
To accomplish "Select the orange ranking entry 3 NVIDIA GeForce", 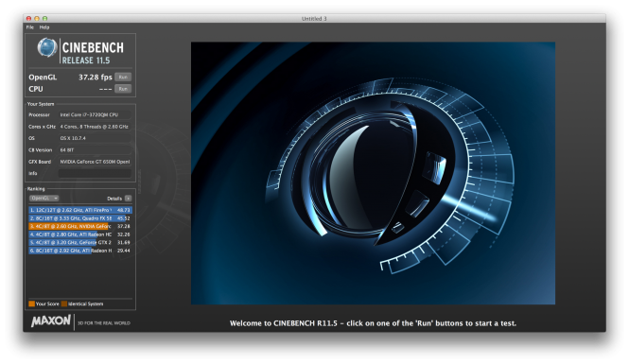I will pyautogui.click(x=80, y=226).
